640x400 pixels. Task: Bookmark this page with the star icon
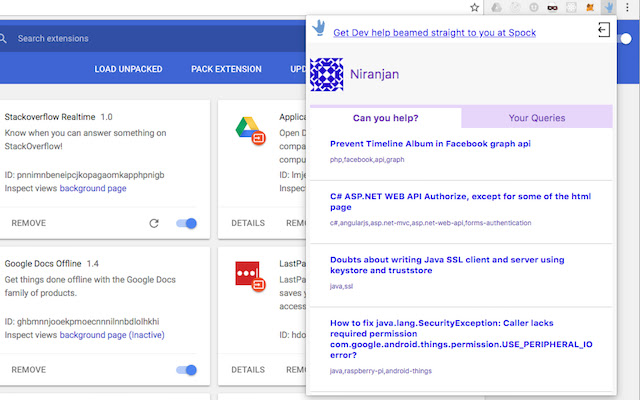(474, 7)
